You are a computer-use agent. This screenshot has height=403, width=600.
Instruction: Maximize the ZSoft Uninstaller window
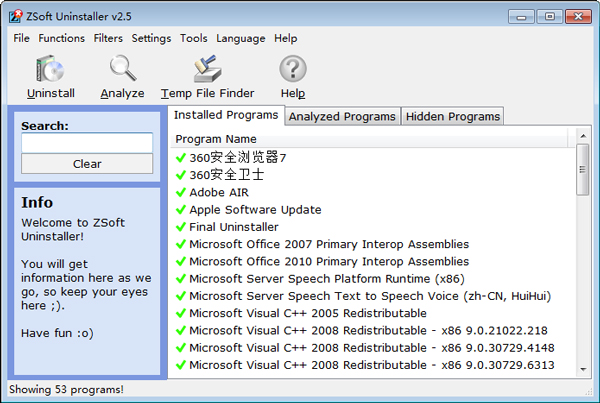[x=549, y=17]
